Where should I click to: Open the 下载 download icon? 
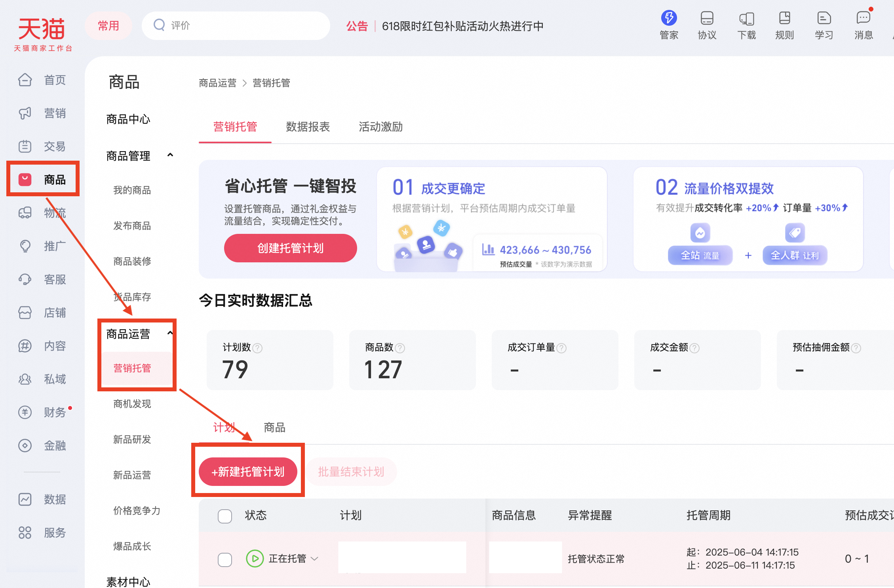click(x=746, y=25)
